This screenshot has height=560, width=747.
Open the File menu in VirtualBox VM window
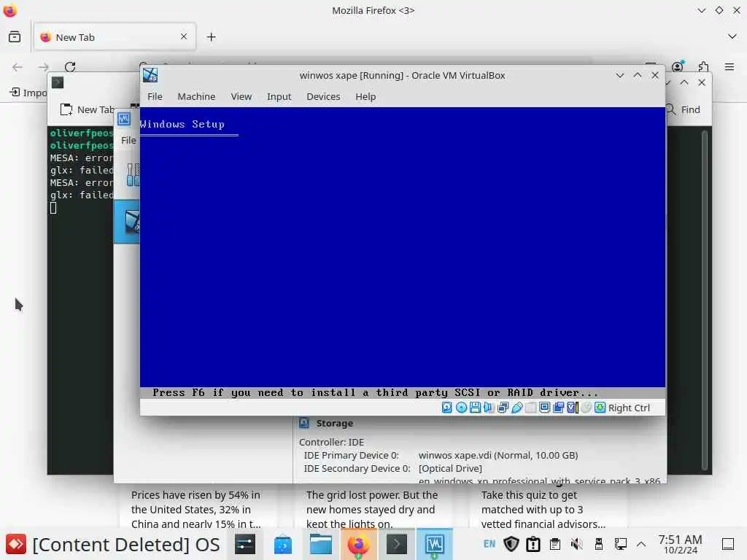coord(155,97)
